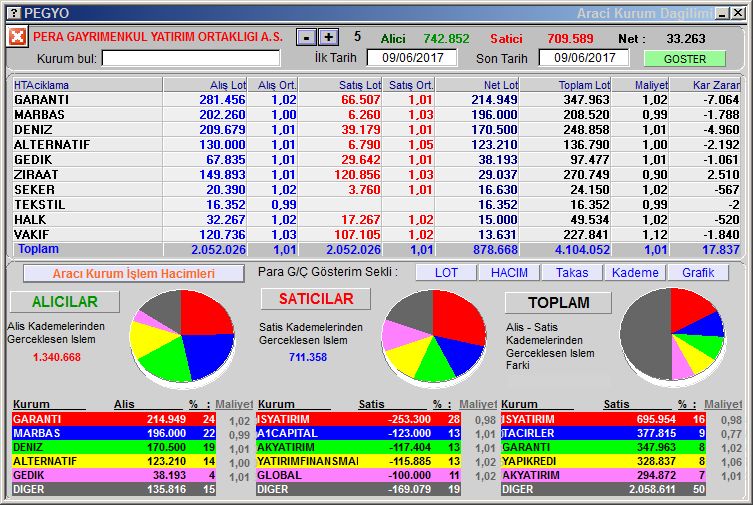Edit the Son Tarih date field
The image size is (753, 505).
[x=584, y=58]
